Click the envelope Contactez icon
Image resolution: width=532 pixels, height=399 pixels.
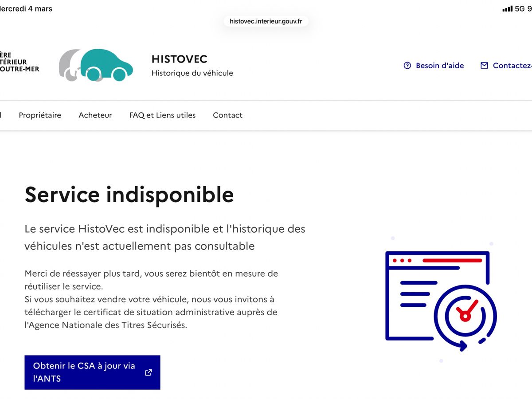tap(484, 66)
